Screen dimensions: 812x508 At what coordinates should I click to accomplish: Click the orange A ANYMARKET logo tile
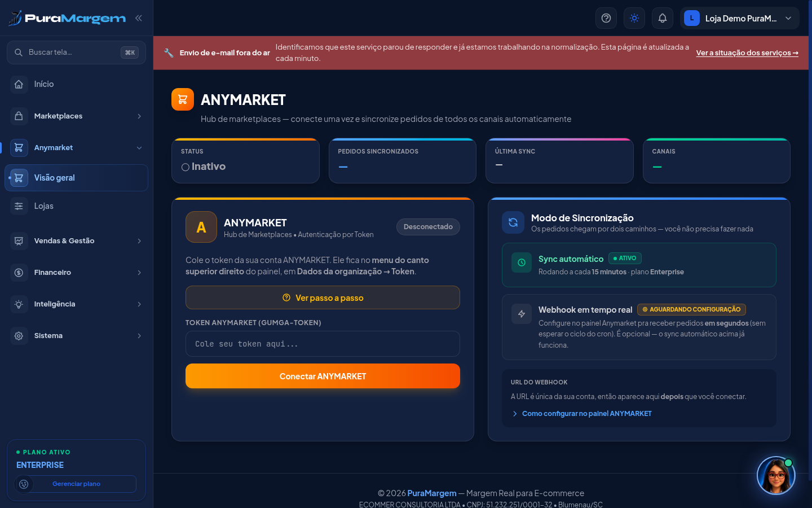pos(201,227)
